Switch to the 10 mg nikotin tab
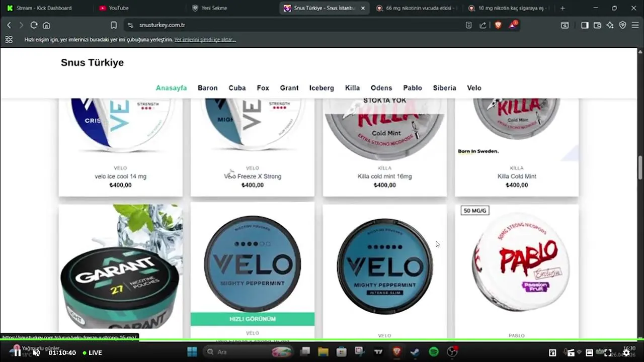Screen dimensions: 644x362 pyautogui.click(x=509, y=8)
